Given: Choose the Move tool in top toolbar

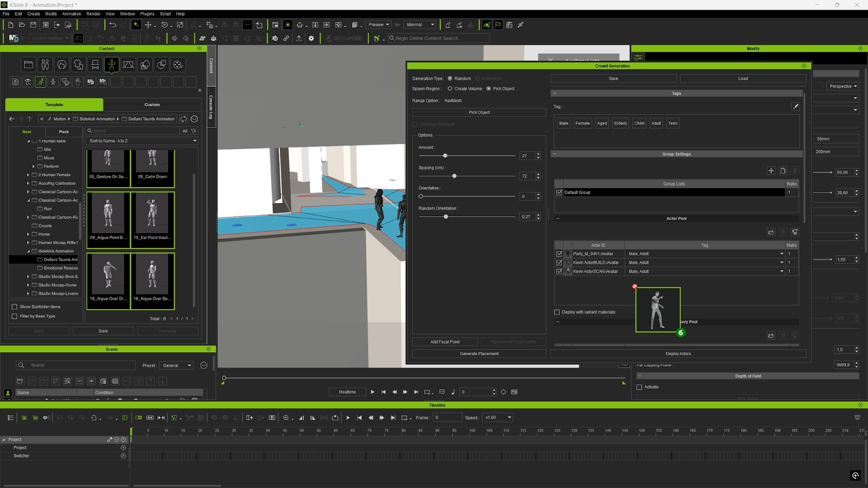Looking at the screenshot, I should click(x=148, y=25).
